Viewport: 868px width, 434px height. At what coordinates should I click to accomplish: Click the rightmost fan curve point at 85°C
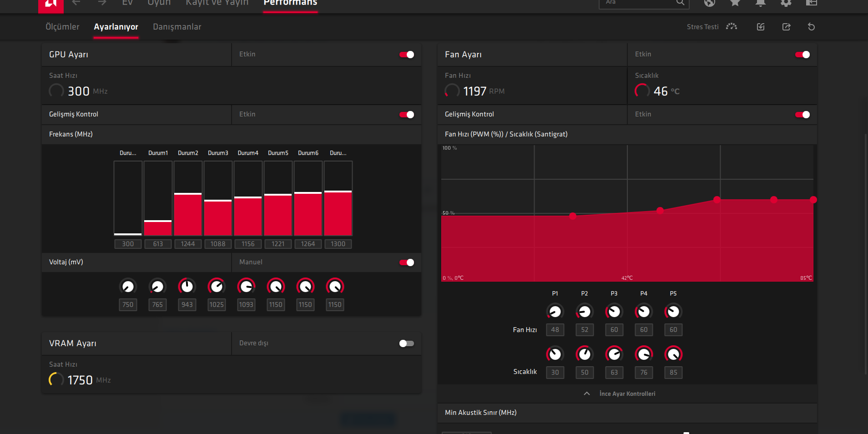pos(813,200)
